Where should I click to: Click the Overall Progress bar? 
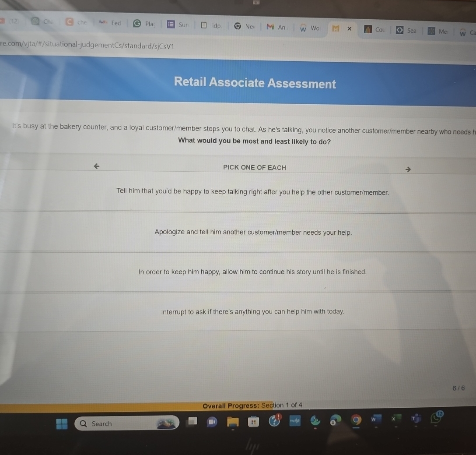click(x=253, y=405)
